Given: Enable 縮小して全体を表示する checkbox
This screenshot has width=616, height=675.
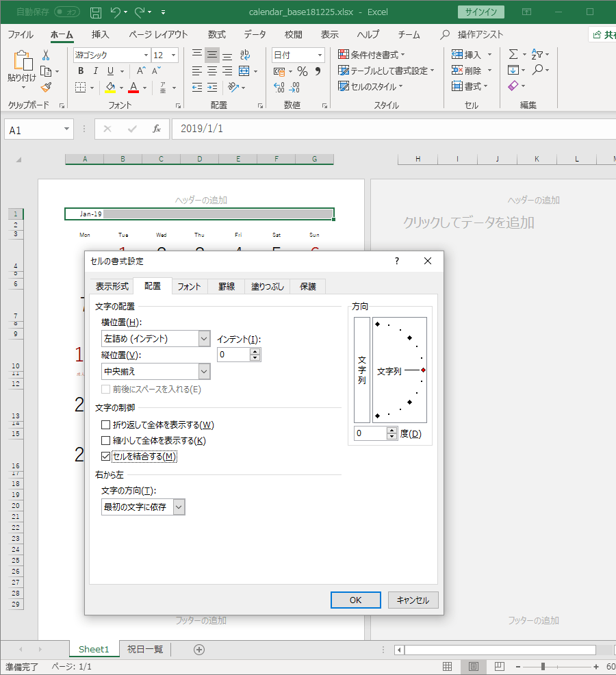Looking at the screenshot, I should tap(106, 441).
